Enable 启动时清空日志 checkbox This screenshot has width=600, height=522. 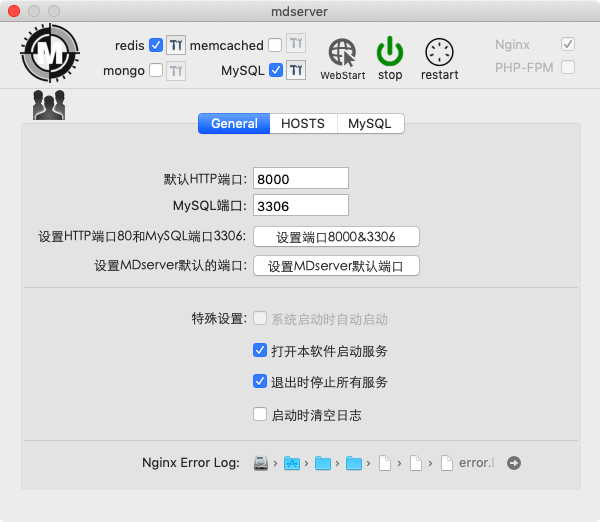(x=260, y=414)
